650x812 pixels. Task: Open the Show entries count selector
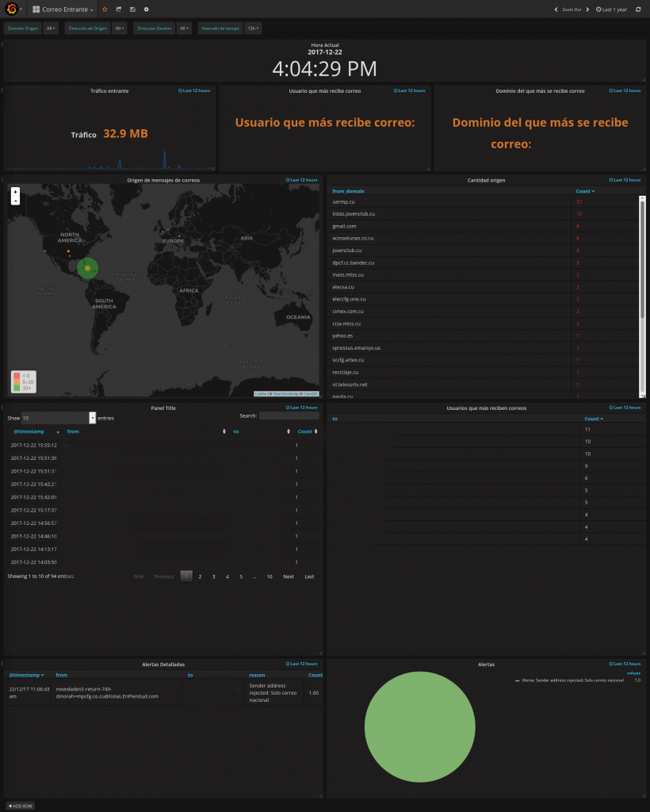(x=59, y=418)
